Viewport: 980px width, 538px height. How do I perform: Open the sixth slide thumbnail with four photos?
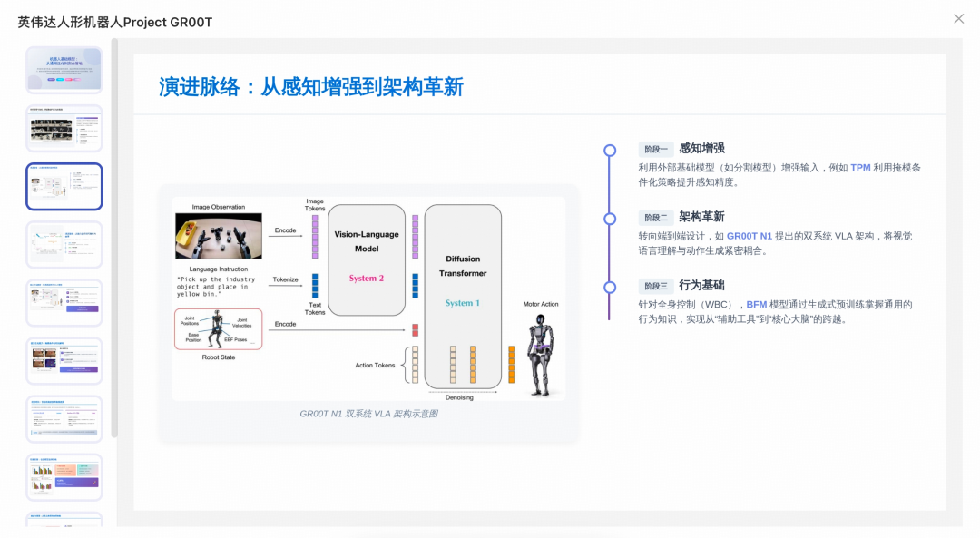(64, 360)
